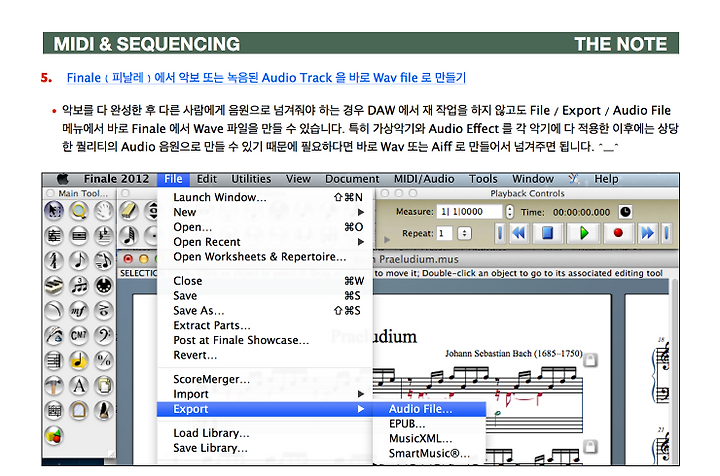The width and height of the screenshot is (720, 476).
Task: Open the heading link about Wav file
Action: pos(266,78)
